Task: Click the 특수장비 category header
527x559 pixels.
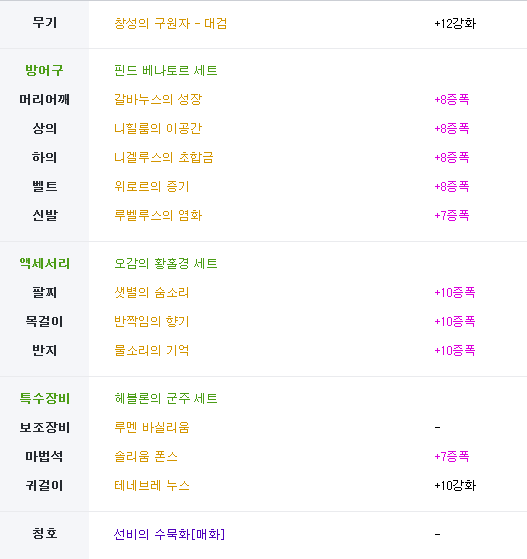Action: coord(45,398)
